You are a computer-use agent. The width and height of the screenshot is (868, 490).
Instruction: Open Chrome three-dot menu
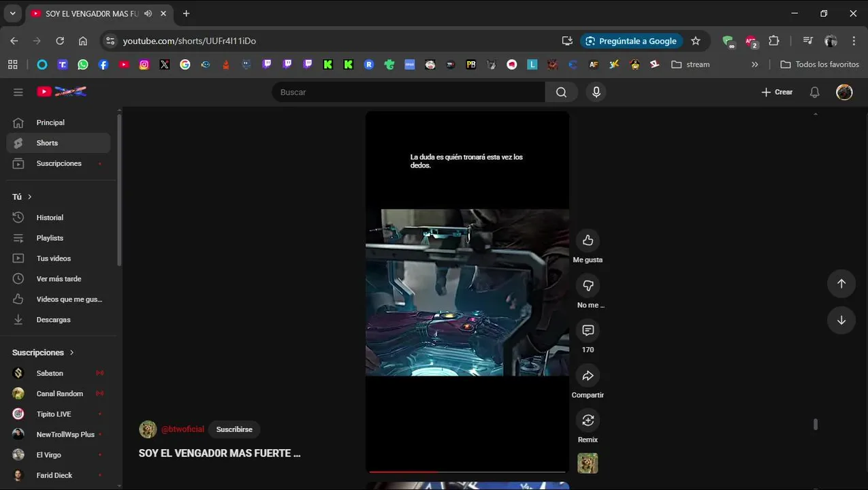pyautogui.click(x=854, y=41)
